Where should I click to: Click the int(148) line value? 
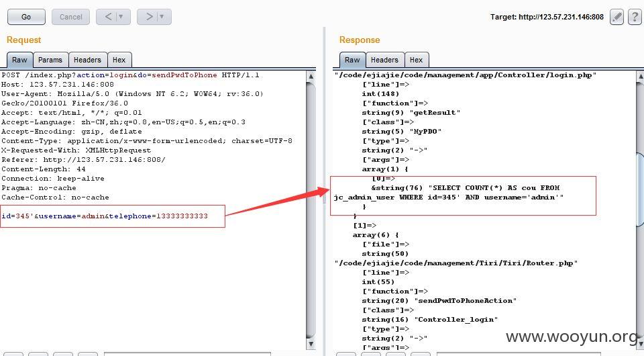[380, 94]
